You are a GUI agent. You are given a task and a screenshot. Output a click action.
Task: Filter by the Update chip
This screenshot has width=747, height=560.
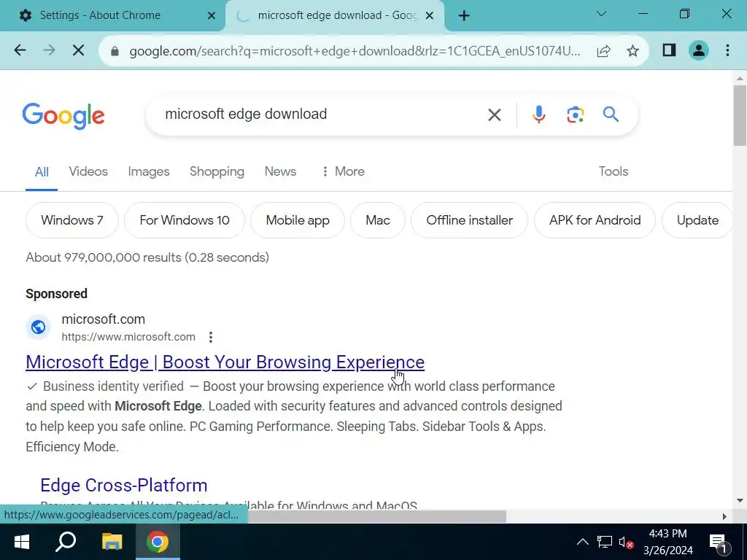click(697, 220)
